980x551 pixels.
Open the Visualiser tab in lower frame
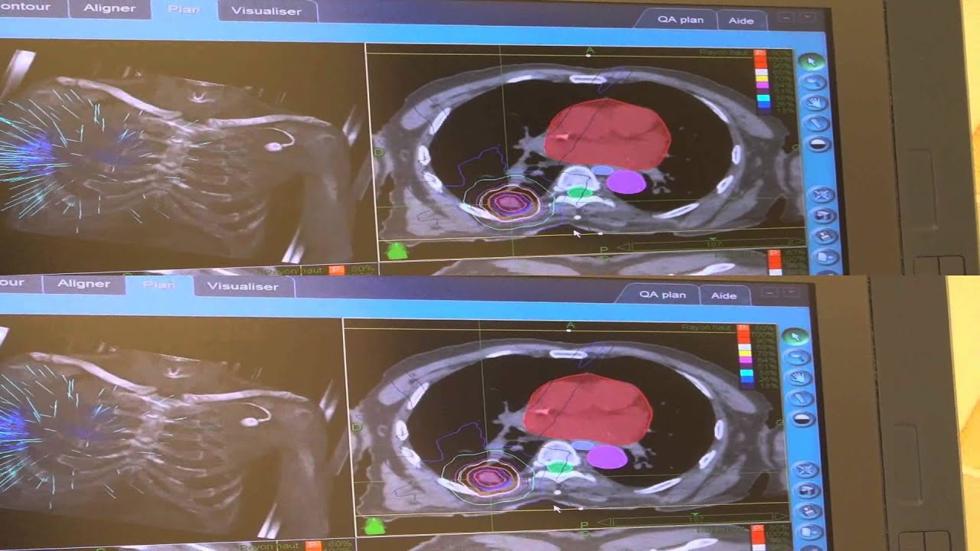243,286
